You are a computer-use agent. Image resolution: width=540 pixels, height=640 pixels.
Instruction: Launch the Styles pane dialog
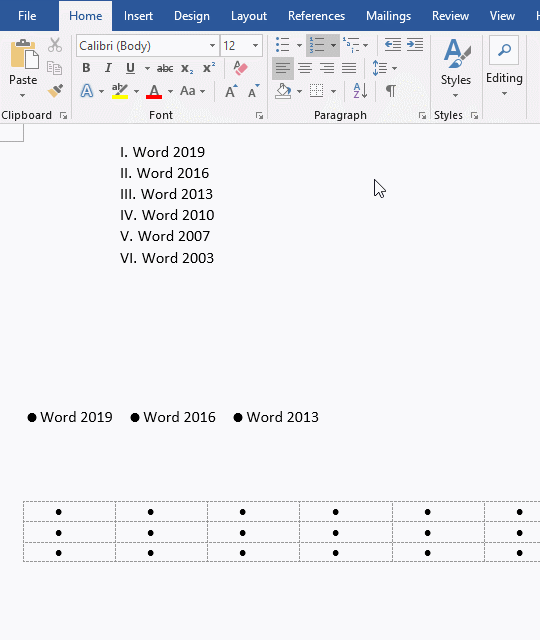pyautogui.click(x=474, y=116)
